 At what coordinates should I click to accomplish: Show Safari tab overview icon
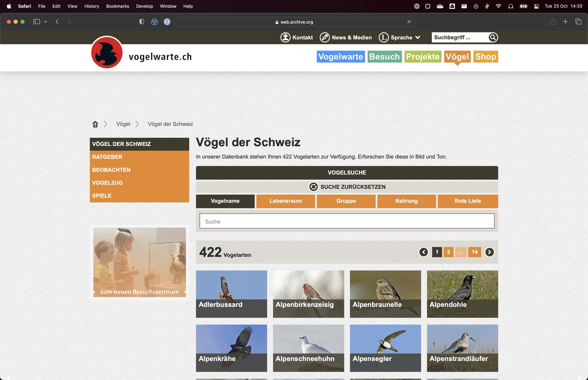tap(578, 22)
